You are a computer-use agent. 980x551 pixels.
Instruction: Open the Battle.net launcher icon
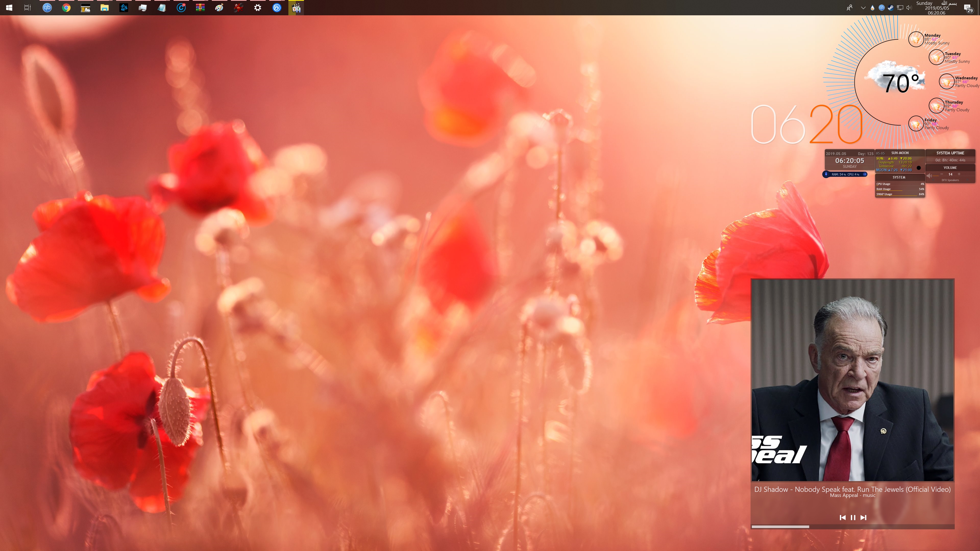(x=124, y=8)
